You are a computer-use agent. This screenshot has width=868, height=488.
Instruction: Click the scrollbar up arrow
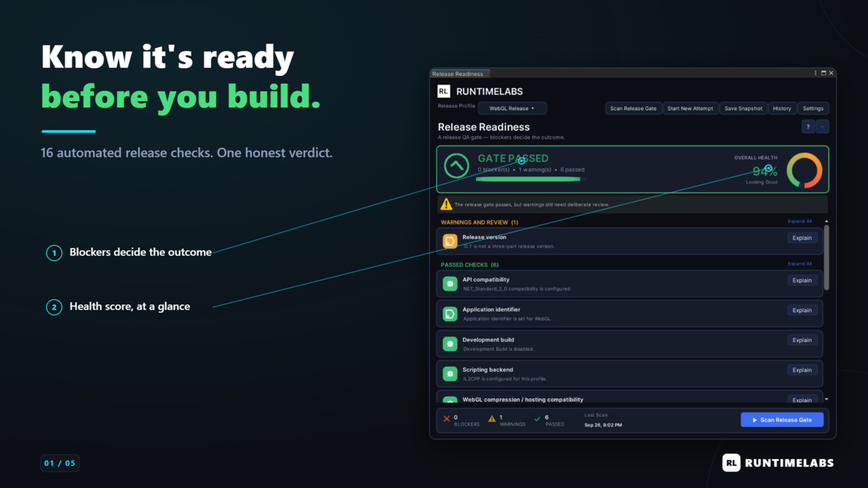point(827,221)
